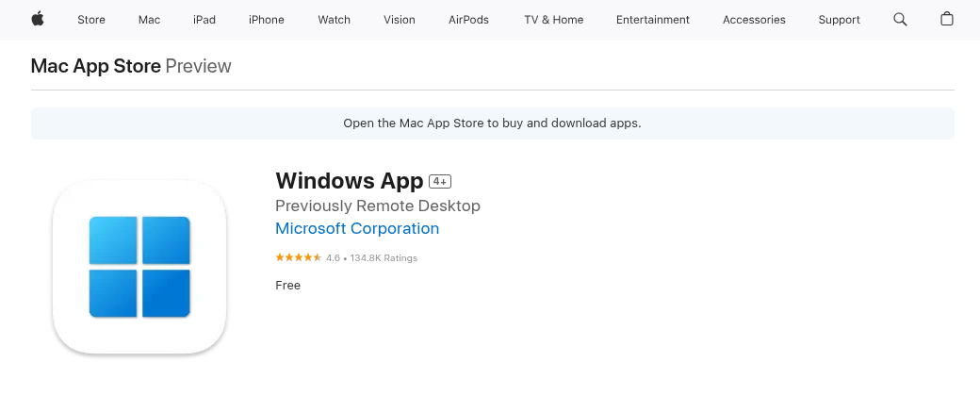980x395 pixels.
Task: Open the Support menu
Action: tap(839, 20)
